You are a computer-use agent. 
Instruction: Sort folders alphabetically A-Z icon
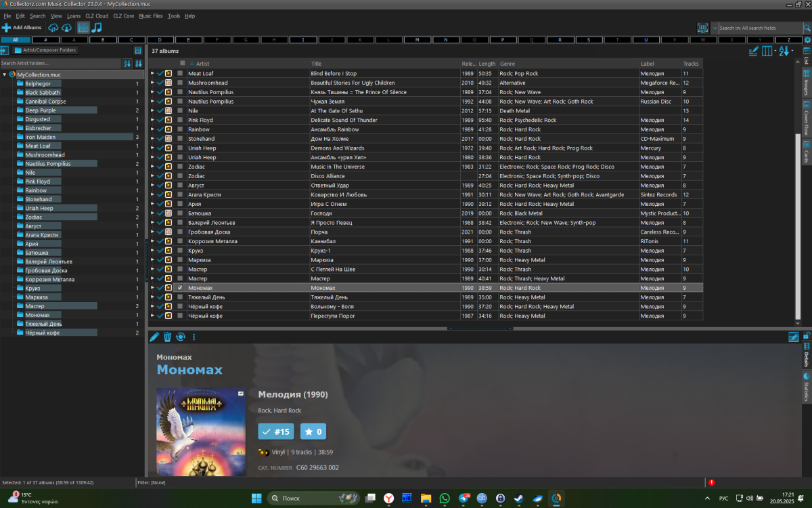(127, 63)
